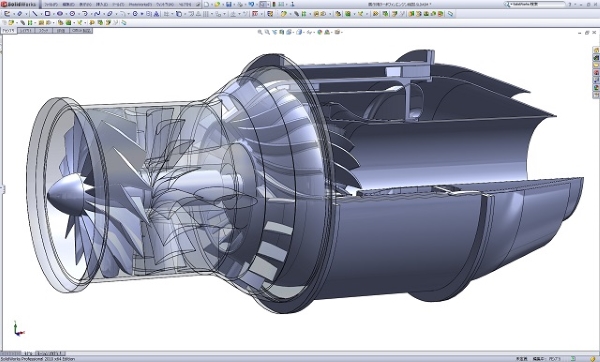Click the SolidWorks logo button
This screenshot has height=362, width=600.
coord(19,5)
